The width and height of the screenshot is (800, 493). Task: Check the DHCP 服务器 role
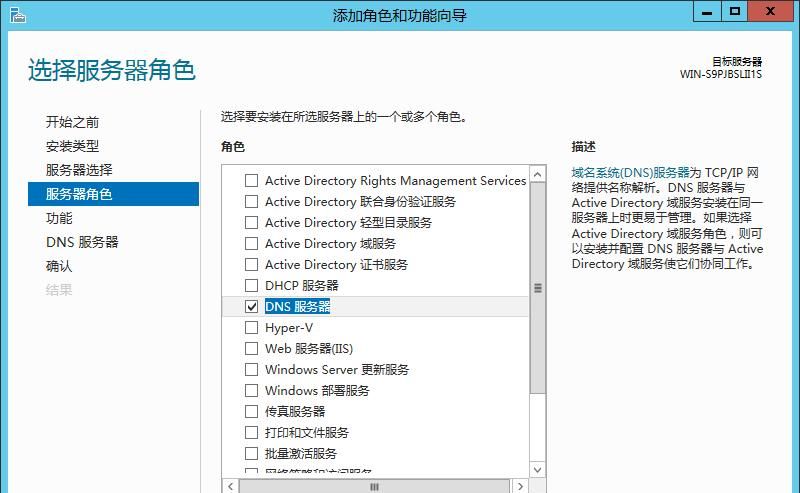tap(252, 285)
